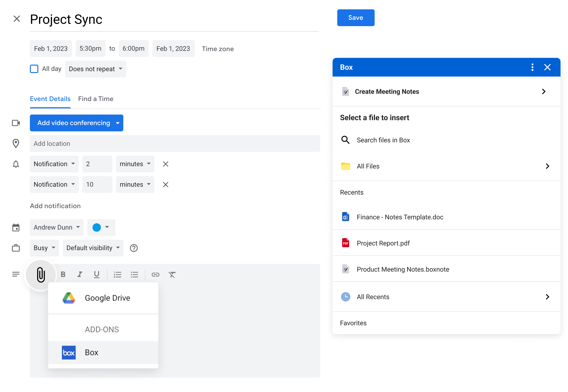Toggle bold formatting in description toolbar

[x=63, y=275]
